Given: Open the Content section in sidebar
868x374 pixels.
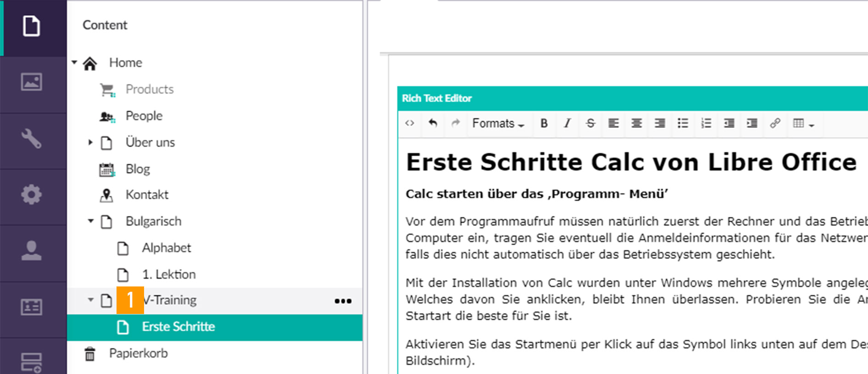Looking at the screenshot, I should (x=32, y=26).
